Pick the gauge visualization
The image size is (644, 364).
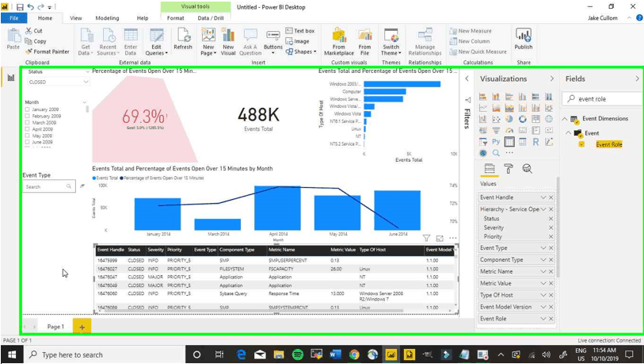509,131
